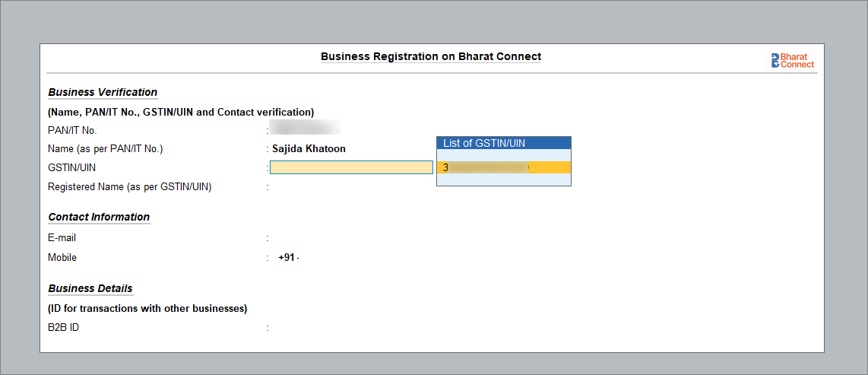Click the E-mail label
Viewport: 868px width, 375px height.
[62, 238]
